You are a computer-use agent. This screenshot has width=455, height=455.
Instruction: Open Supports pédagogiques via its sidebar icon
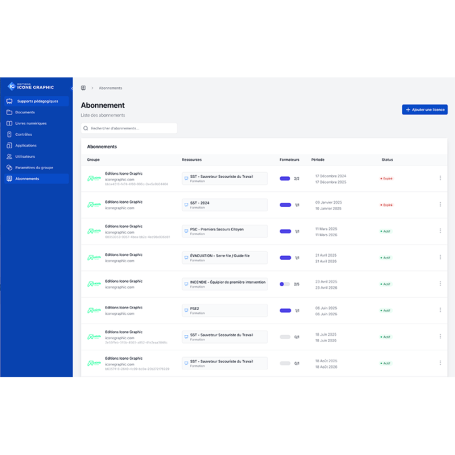coord(9,101)
